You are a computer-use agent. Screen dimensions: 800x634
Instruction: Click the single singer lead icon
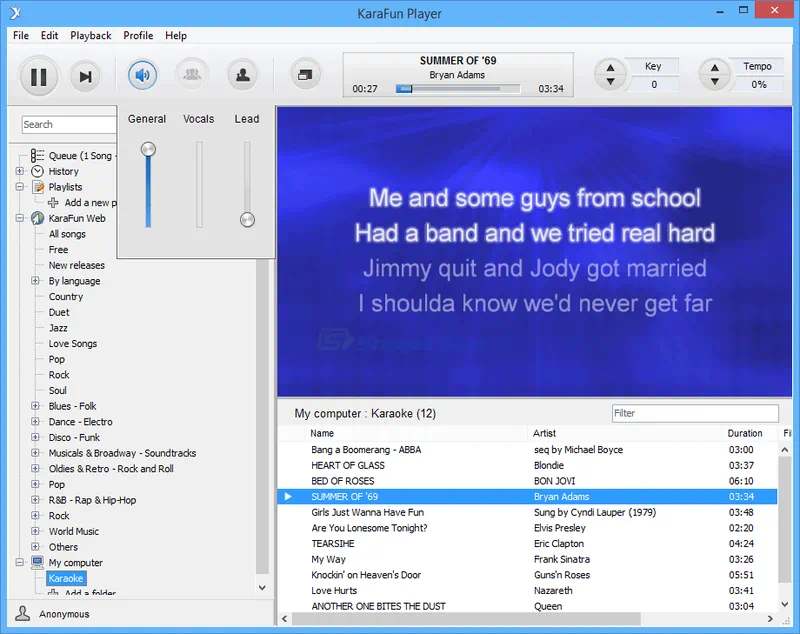(x=243, y=75)
